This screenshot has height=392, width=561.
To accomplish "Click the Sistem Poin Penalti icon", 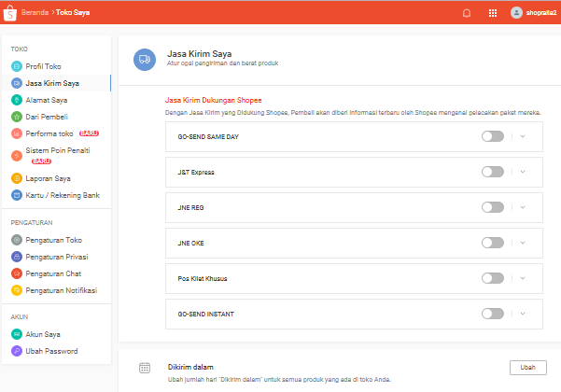I will coord(17,156).
